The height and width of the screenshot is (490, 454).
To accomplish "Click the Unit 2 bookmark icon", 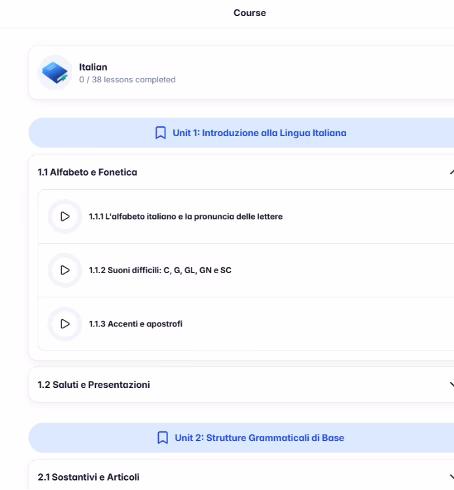I will pos(163,438).
